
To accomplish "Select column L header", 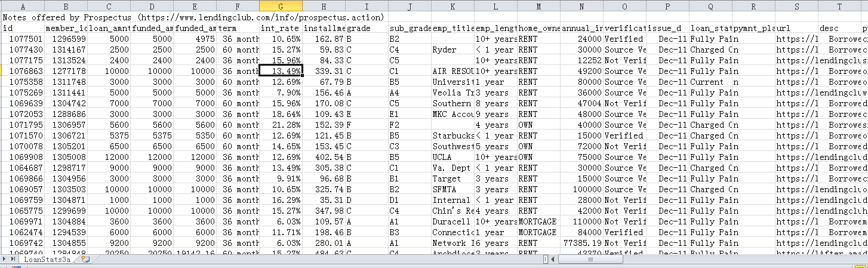I will click(x=495, y=6).
